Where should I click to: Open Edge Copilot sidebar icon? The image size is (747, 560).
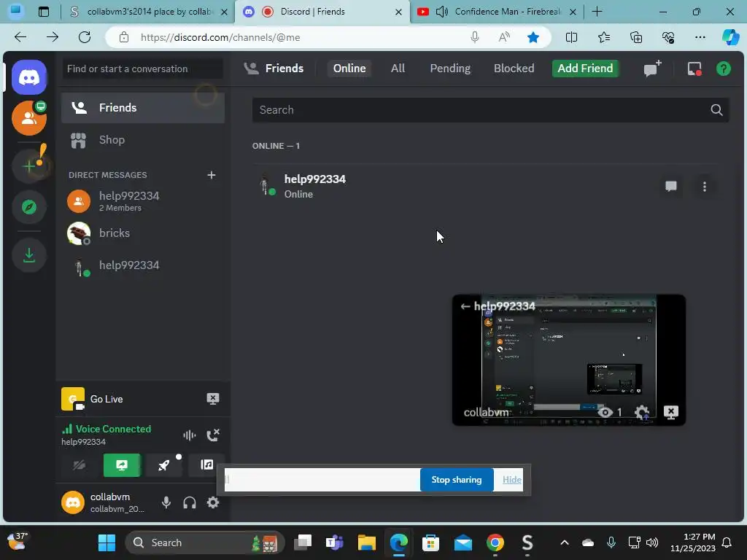click(730, 37)
